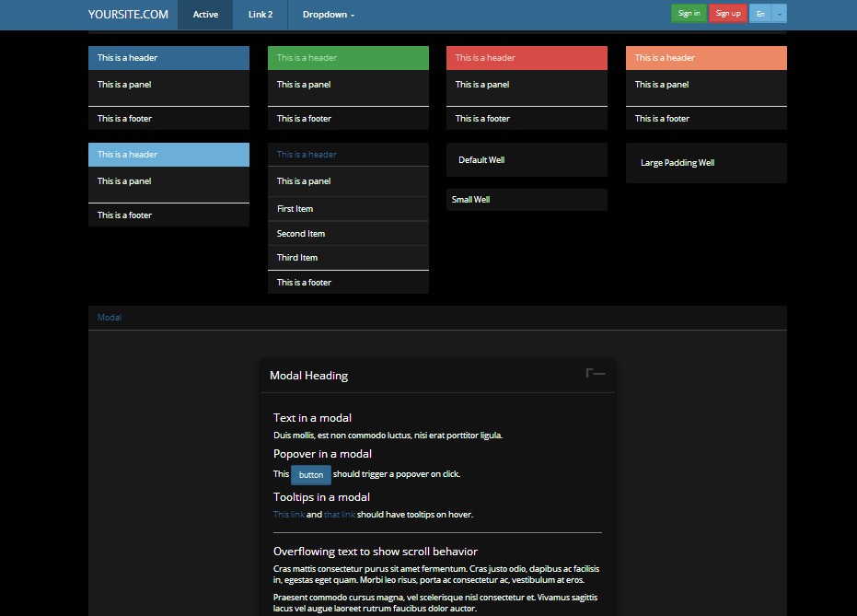Click 'Text in a modal' heading
Viewport: 857px width, 616px height.
coord(312,418)
